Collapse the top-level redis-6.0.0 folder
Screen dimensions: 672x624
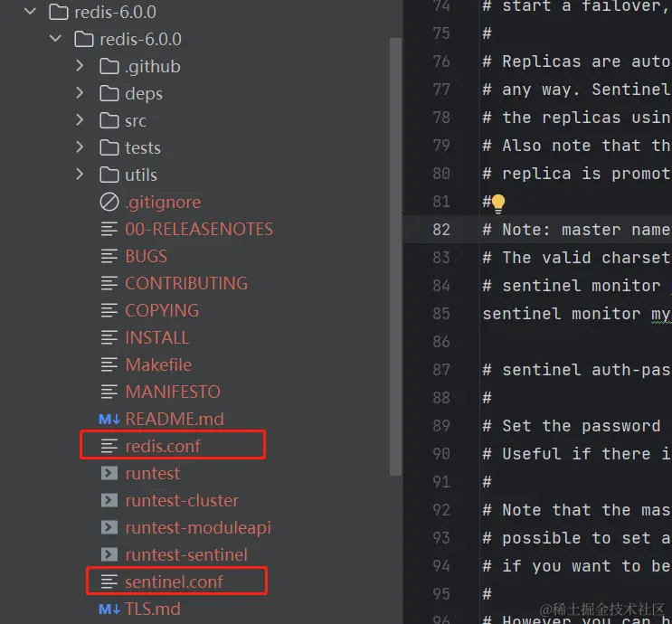pyautogui.click(x=30, y=12)
